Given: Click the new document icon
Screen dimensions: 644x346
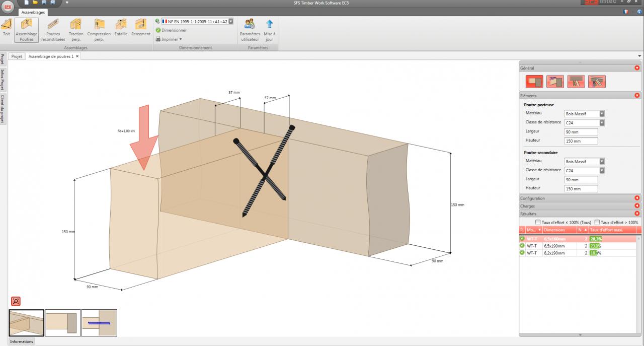Looking at the screenshot, I should 26,3.
